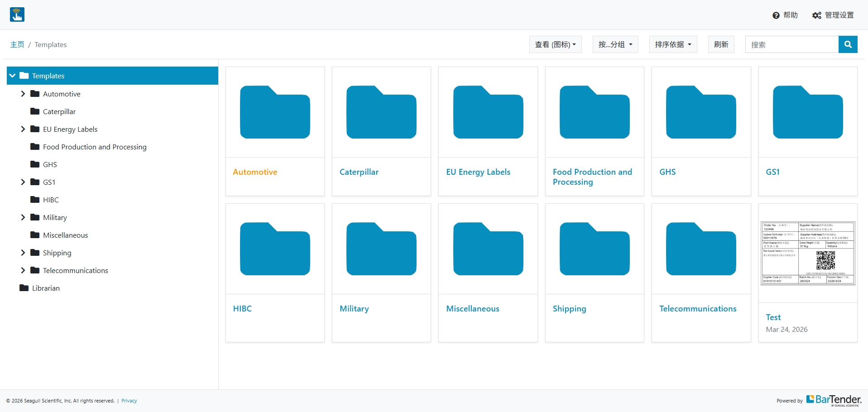
Task: Expand the Automotive tree node arrow
Action: [x=23, y=94]
